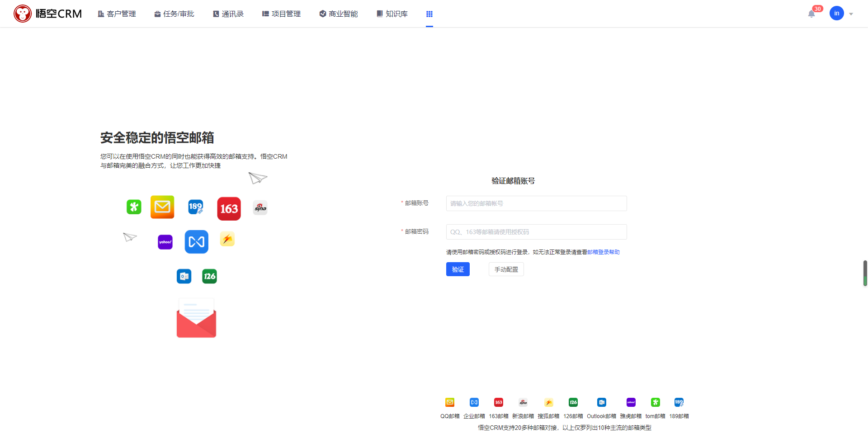Open the 通讯录 menu
Screen dimensions: 868x438
(x=228, y=14)
